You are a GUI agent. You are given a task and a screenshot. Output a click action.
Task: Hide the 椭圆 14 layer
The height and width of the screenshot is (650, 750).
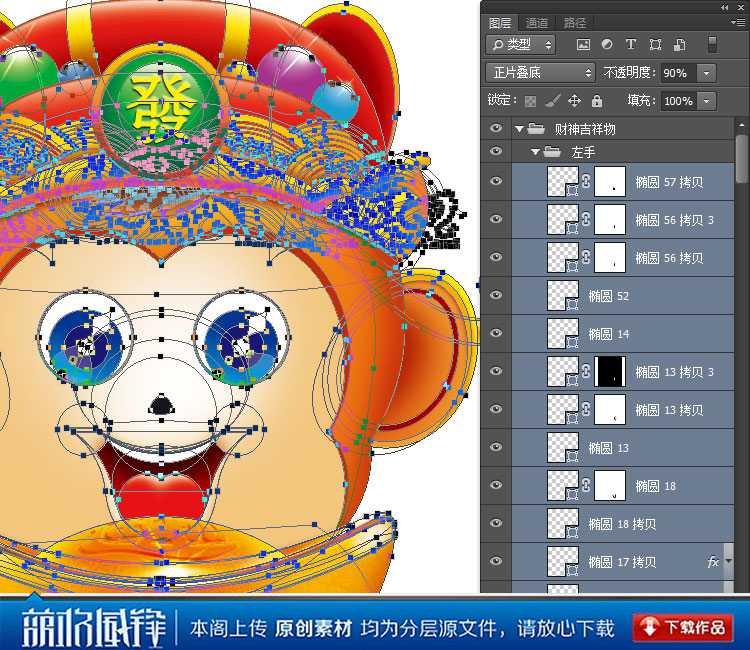point(496,333)
